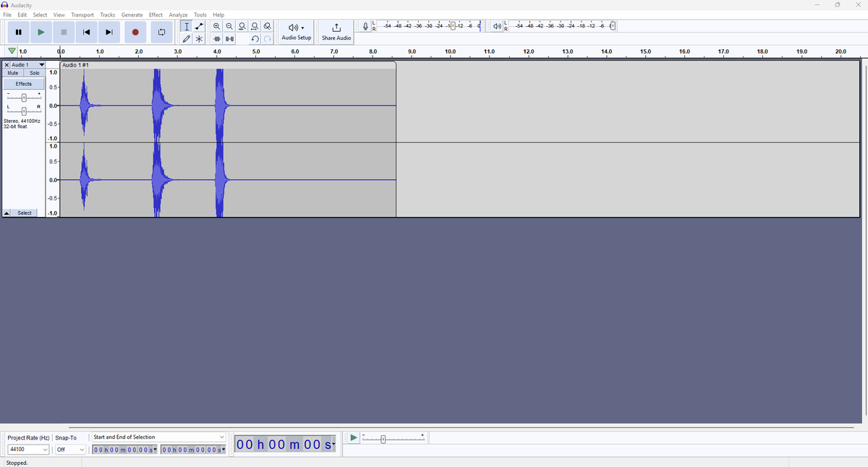The width and height of the screenshot is (868, 467).
Task: Open the Edit menu
Action: (x=22, y=14)
